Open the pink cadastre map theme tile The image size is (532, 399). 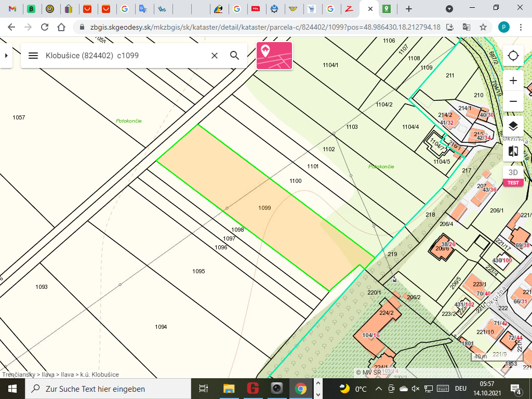coord(274,56)
